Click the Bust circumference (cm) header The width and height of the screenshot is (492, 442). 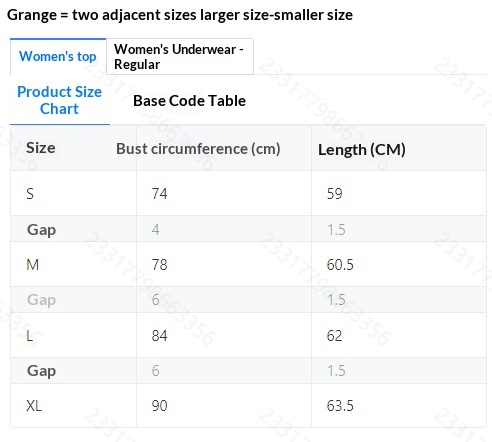coord(198,149)
